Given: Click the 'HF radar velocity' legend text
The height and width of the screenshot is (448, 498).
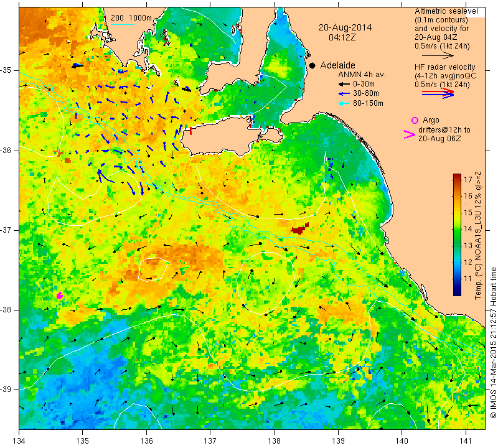Looking at the screenshot, I should tap(444, 67).
